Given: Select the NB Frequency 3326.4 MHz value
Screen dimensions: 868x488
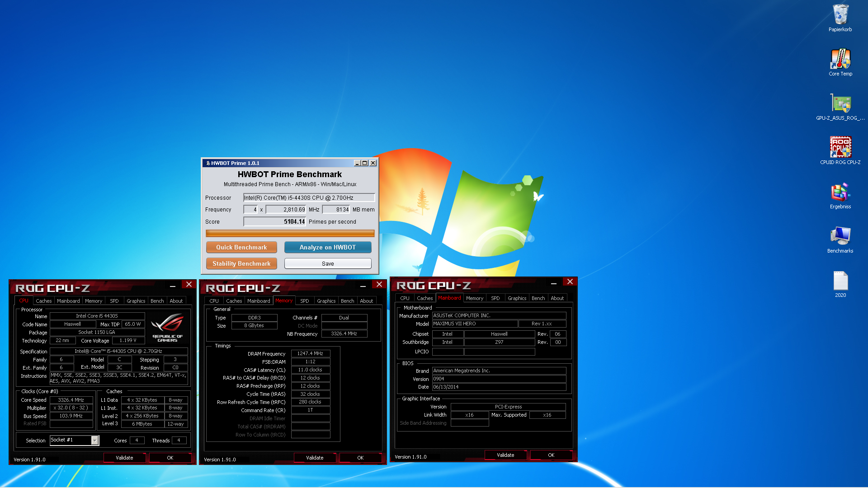Looking at the screenshot, I should (344, 333).
